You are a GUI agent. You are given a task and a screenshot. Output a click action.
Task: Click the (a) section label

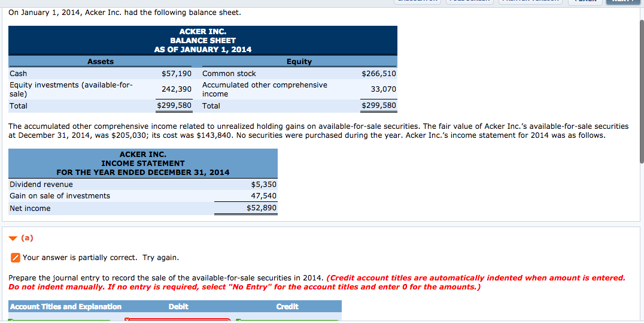pos(27,238)
